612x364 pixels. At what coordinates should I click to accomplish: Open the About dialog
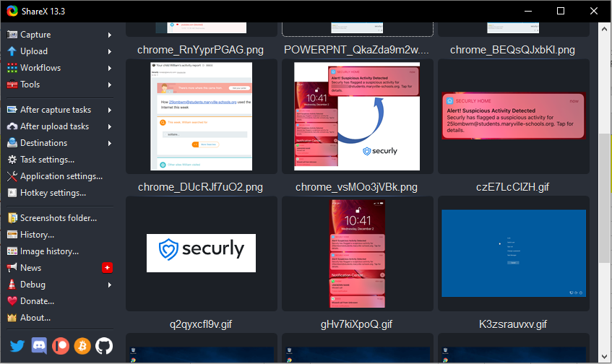point(60,318)
